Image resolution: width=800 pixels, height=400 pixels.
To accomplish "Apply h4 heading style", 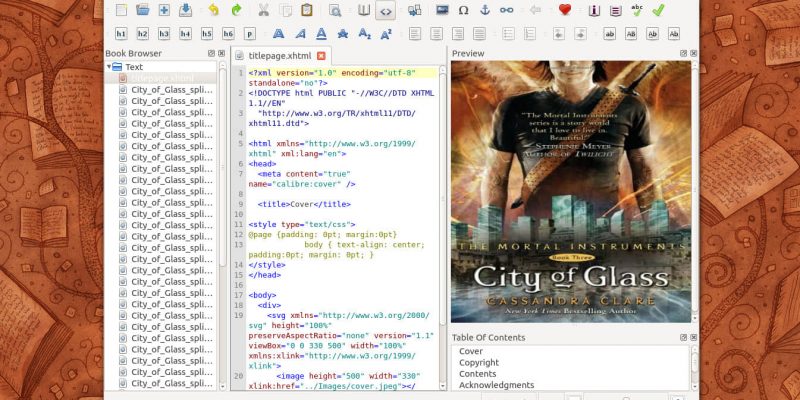I will [x=185, y=34].
